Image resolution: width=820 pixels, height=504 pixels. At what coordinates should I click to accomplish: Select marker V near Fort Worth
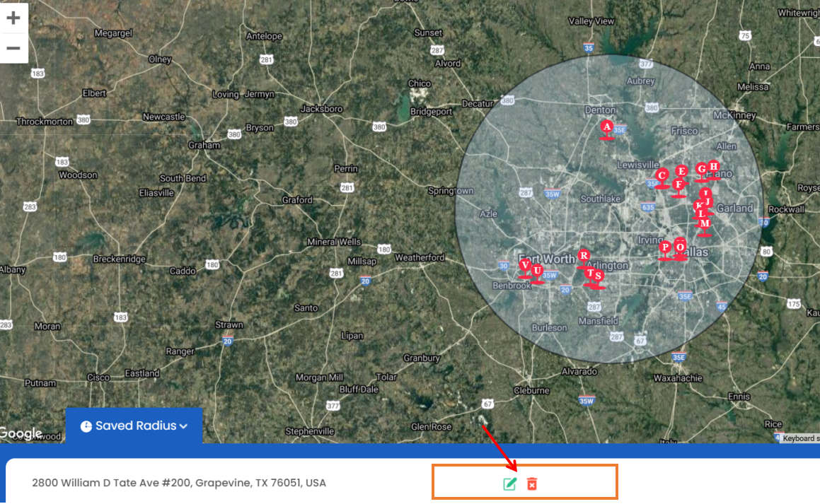coord(525,266)
